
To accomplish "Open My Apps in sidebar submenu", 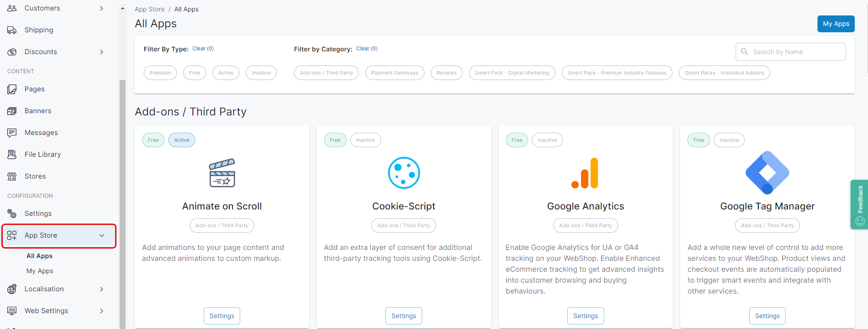I will click(x=40, y=271).
